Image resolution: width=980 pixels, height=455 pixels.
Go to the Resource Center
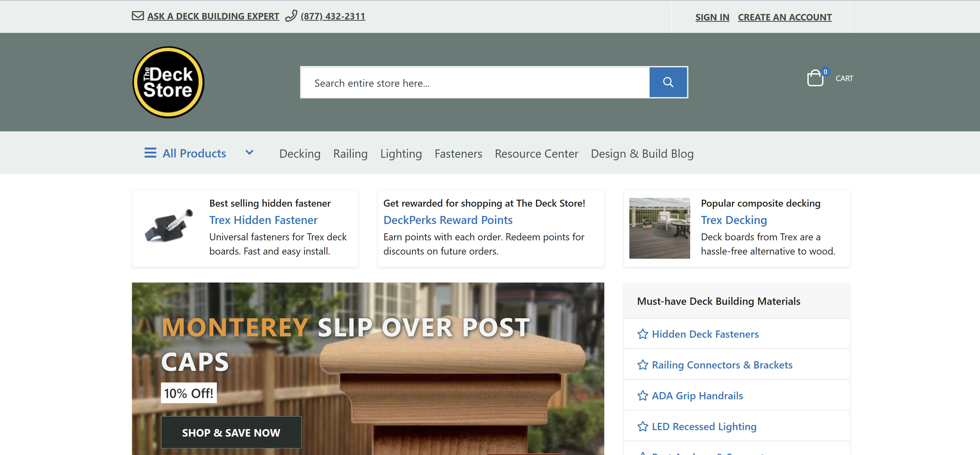536,154
